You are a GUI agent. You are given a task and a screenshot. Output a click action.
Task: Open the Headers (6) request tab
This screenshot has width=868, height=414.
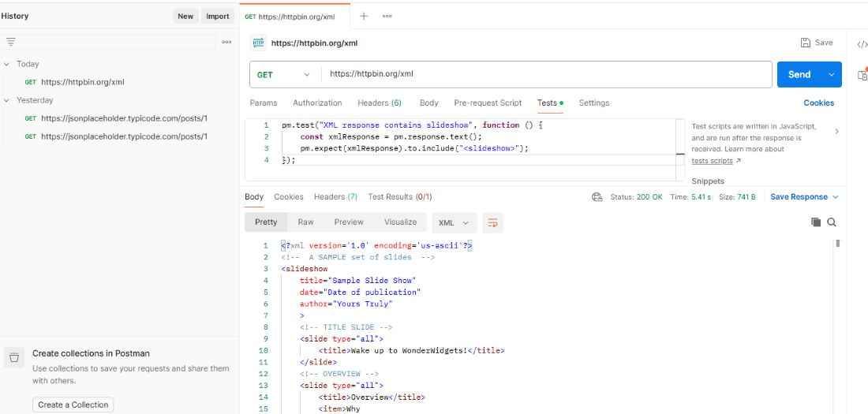[380, 103]
